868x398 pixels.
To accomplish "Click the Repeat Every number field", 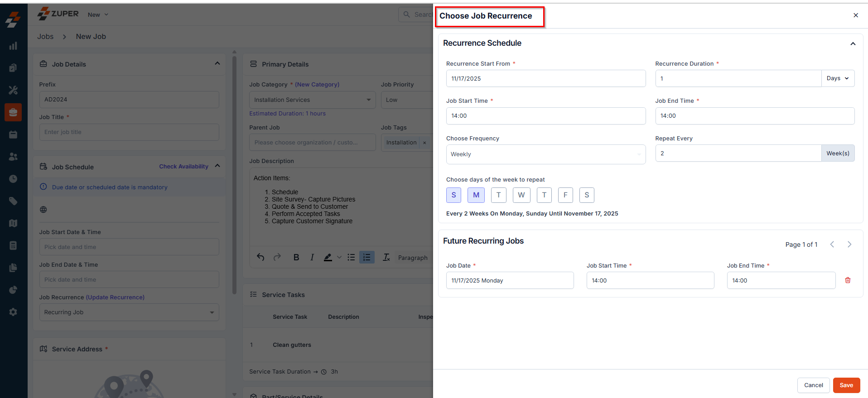I will tap(738, 153).
